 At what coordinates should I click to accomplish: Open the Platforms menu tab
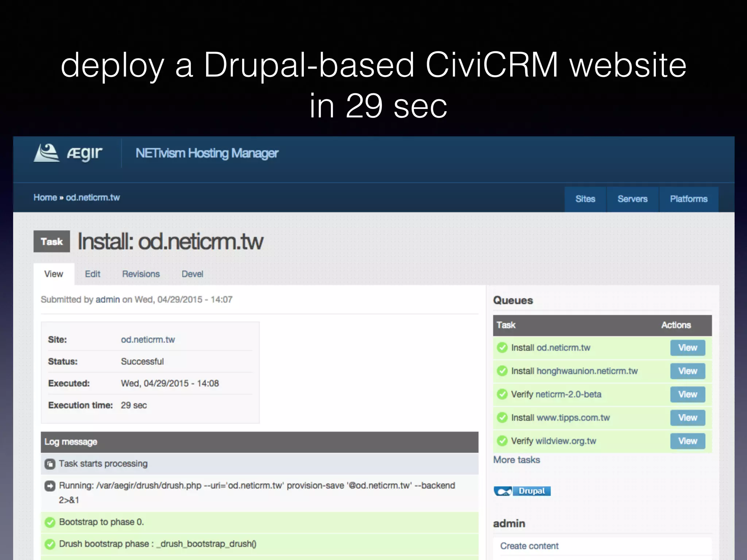pos(689,199)
